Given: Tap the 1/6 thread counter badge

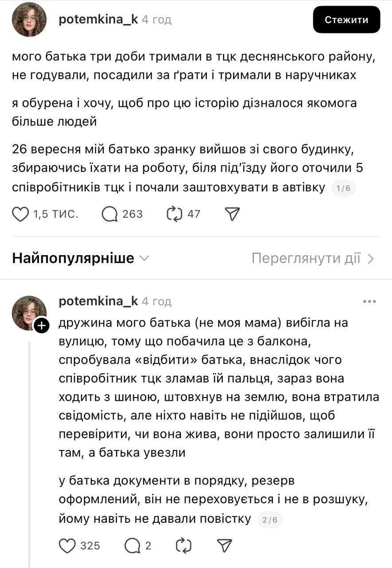Looking at the screenshot, I should click(344, 189).
